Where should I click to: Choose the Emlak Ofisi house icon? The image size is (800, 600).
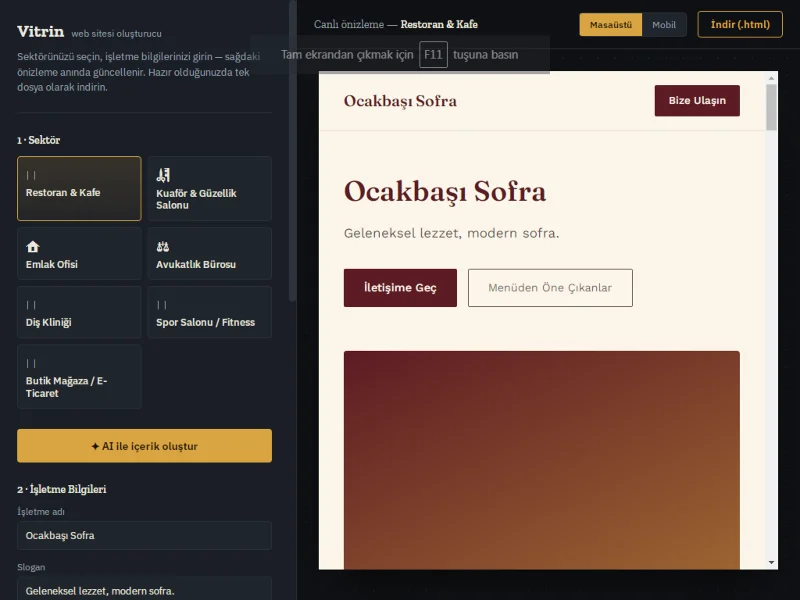(x=33, y=247)
